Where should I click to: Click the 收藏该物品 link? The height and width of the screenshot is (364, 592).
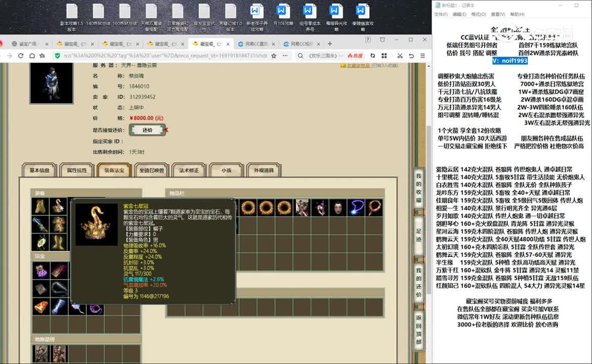click(358, 66)
